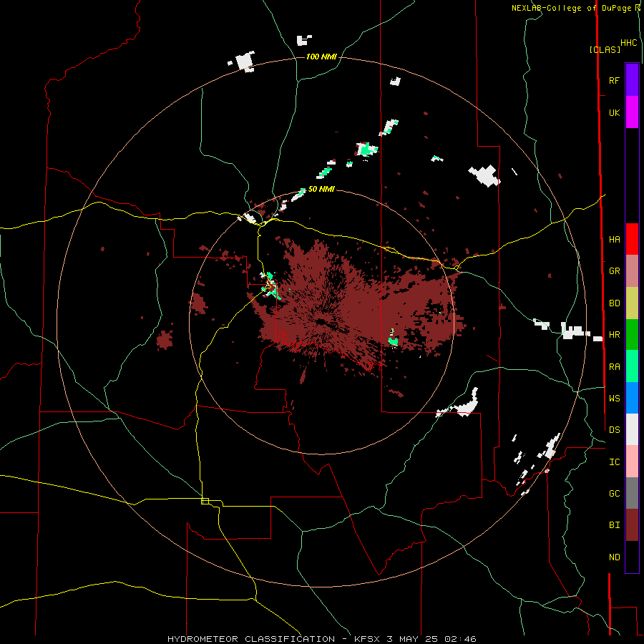
Task: Click the "UK" legend label
Action: pos(614,112)
